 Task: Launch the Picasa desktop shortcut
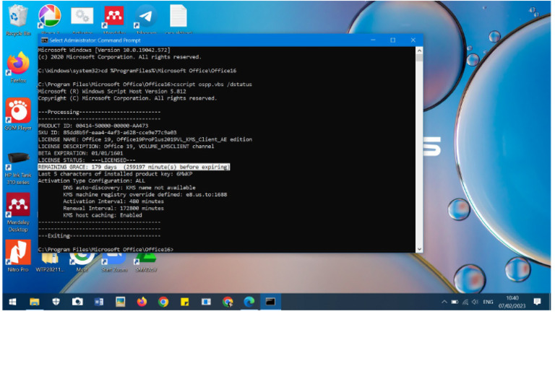click(x=50, y=17)
